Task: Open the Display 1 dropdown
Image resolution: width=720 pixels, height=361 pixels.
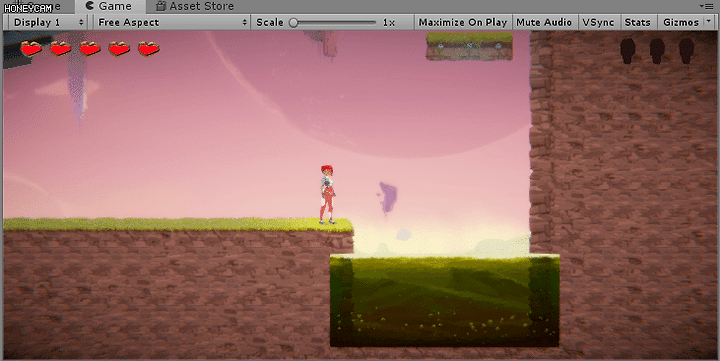Action: pos(48,22)
